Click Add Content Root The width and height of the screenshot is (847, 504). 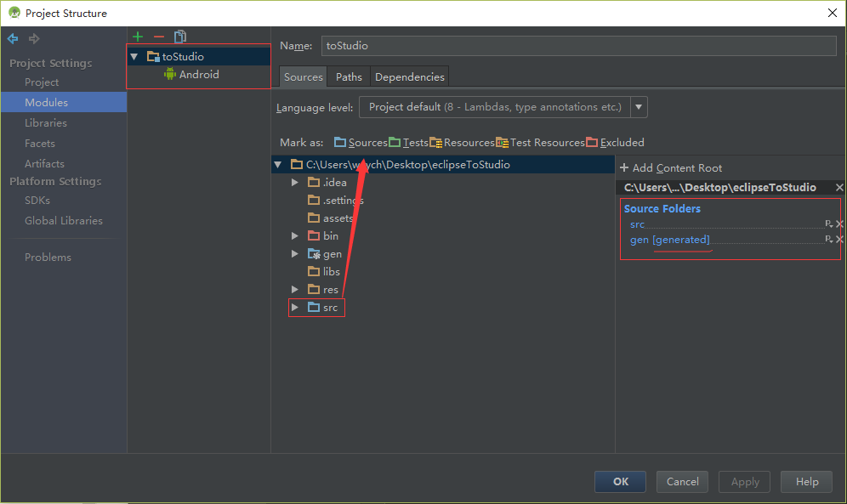671,167
